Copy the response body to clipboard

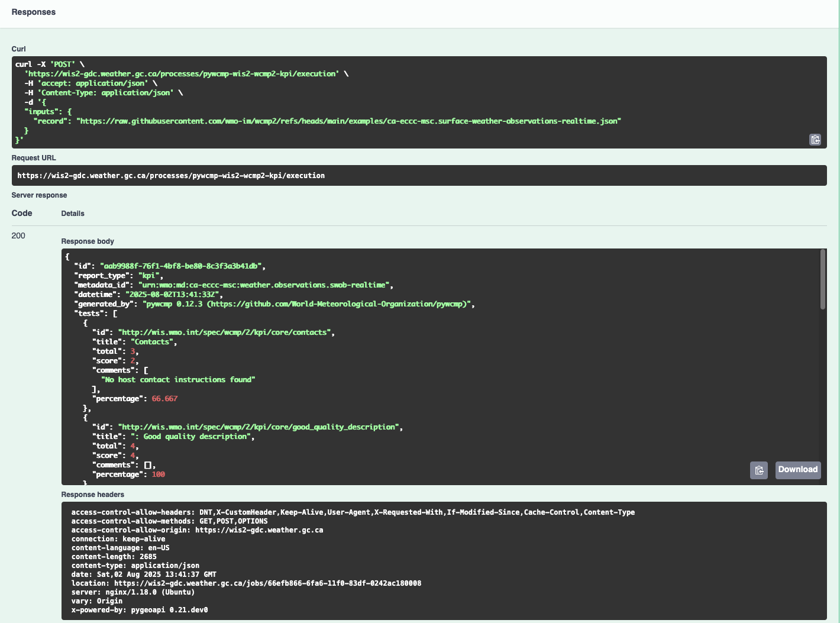point(759,470)
